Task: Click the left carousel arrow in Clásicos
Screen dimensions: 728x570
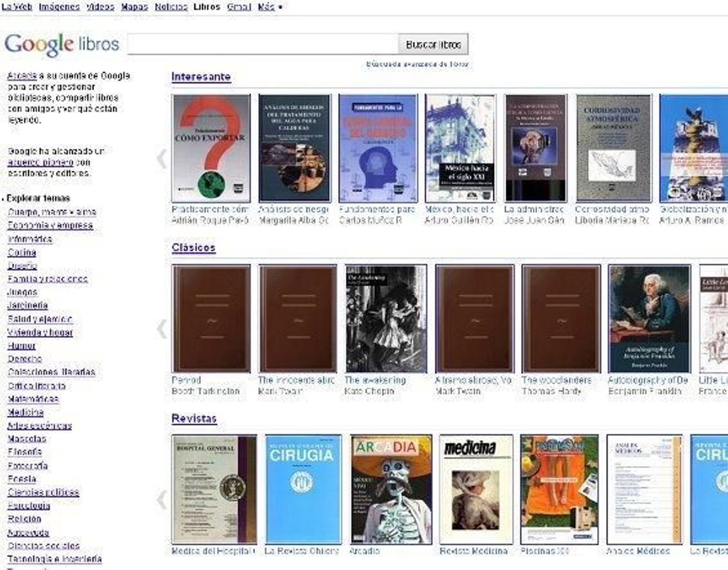Action: [x=162, y=327]
